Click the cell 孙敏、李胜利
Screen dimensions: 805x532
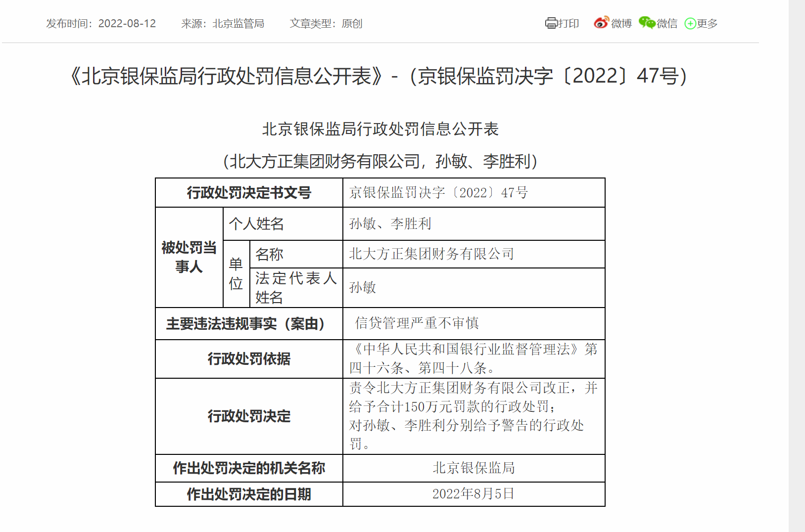(x=474, y=223)
